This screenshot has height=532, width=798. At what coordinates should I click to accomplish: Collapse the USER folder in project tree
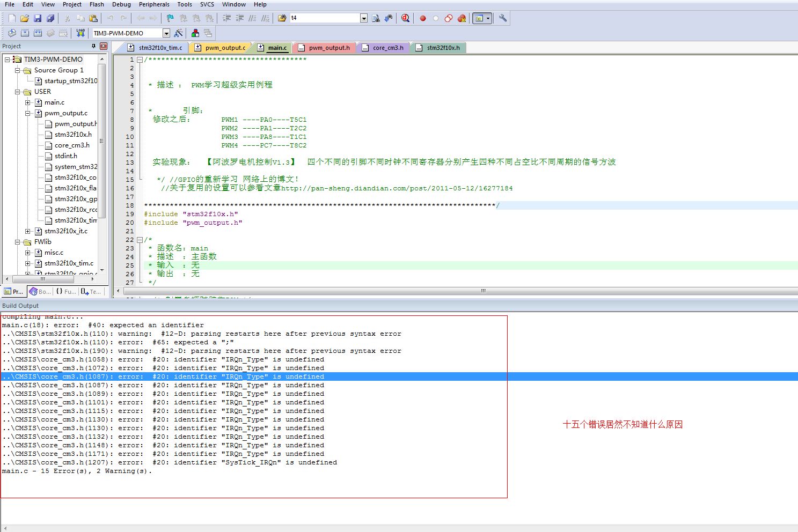point(18,92)
